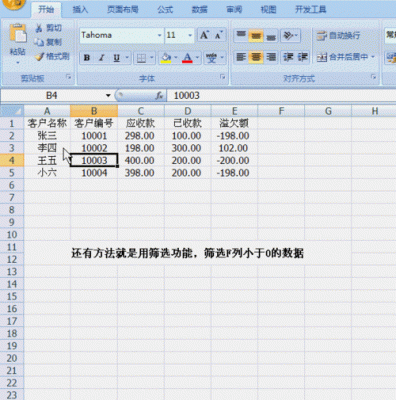Screen dimensions: 396x400
Task: Decrease font size with small A
Action: [x=219, y=35]
